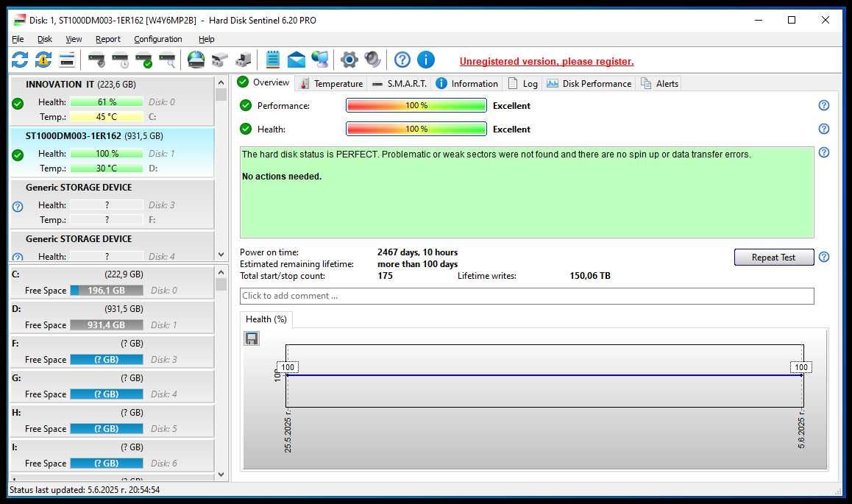Select the F: volume entry
852x504 pixels.
[x=112, y=352]
